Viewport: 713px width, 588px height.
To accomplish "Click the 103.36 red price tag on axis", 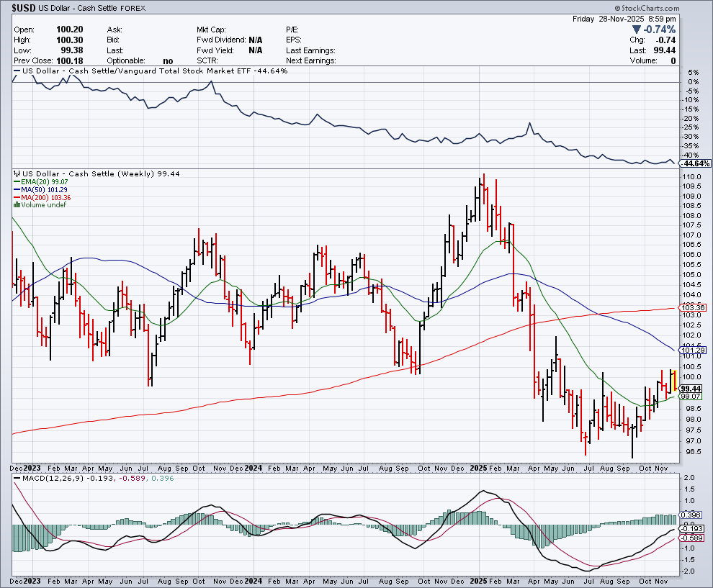I will click(691, 307).
